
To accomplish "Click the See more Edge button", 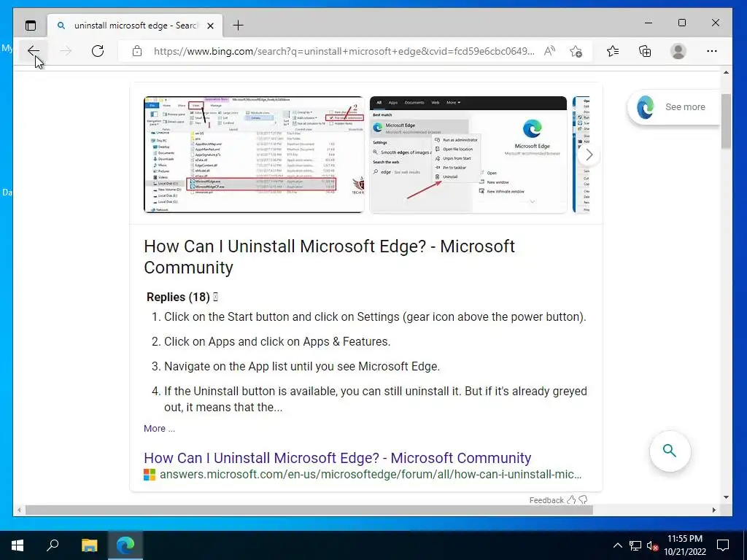I will pos(673,107).
